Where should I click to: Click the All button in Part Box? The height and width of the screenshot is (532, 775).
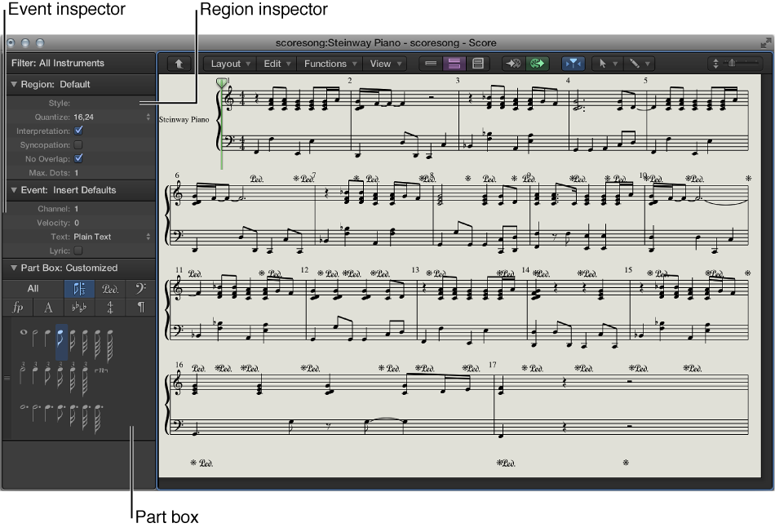[x=33, y=288]
